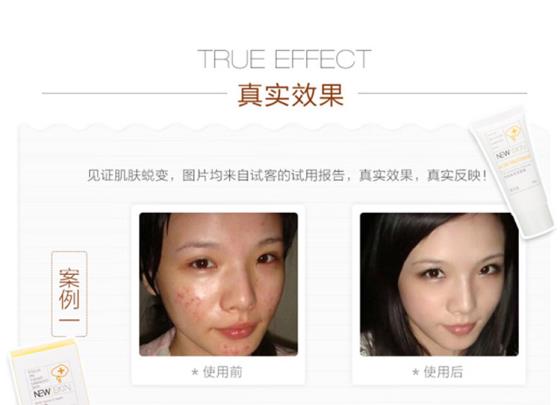This screenshot has width=560, height=405.
Task: Select the 使用前 before photo
Action: [218, 284]
